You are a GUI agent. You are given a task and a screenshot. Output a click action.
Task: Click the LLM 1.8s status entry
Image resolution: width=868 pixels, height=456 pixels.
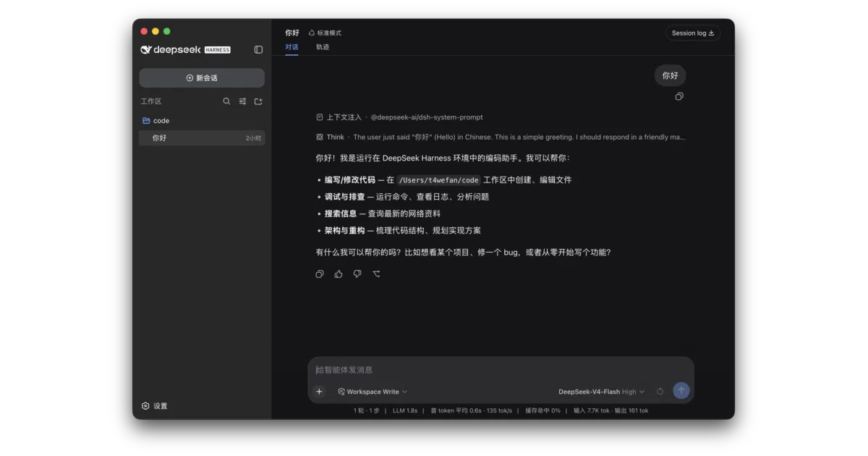coord(405,410)
